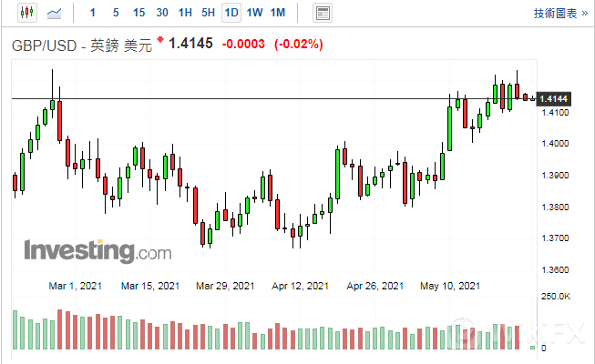Click the Mar 1, 2021 date on the time axis
The height and width of the screenshot is (364, 595).
pos(77,286)
